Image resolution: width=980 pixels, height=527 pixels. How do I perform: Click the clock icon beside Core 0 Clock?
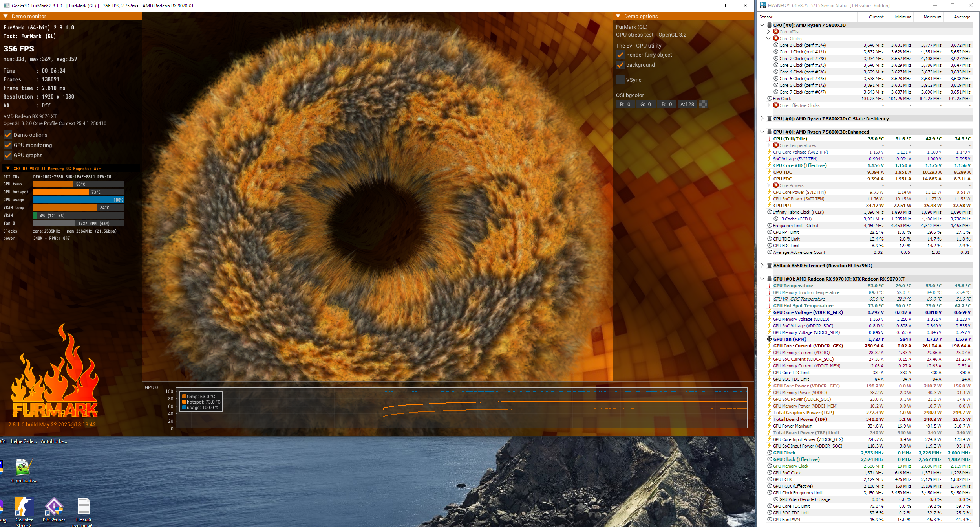(x=776, y=45)
